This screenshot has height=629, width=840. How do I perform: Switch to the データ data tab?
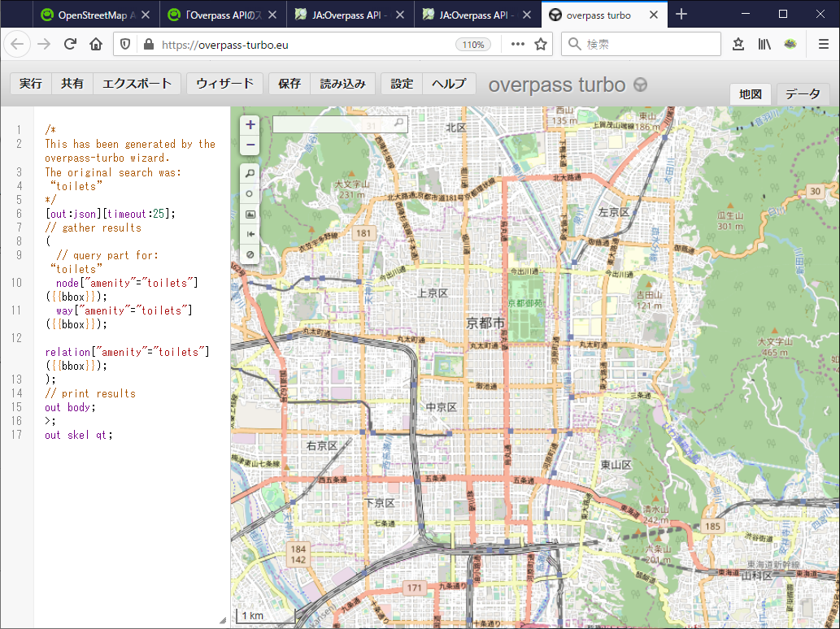(803, 94)
